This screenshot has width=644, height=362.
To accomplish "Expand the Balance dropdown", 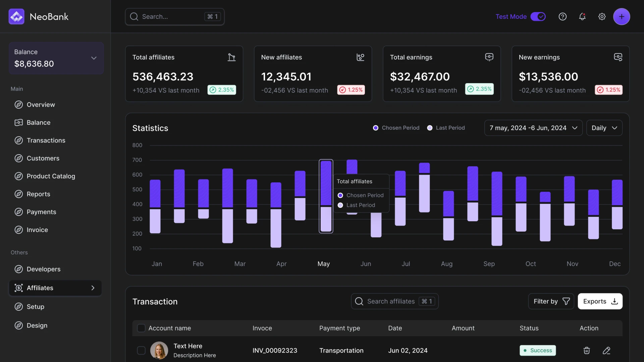I will click(94, 58).
